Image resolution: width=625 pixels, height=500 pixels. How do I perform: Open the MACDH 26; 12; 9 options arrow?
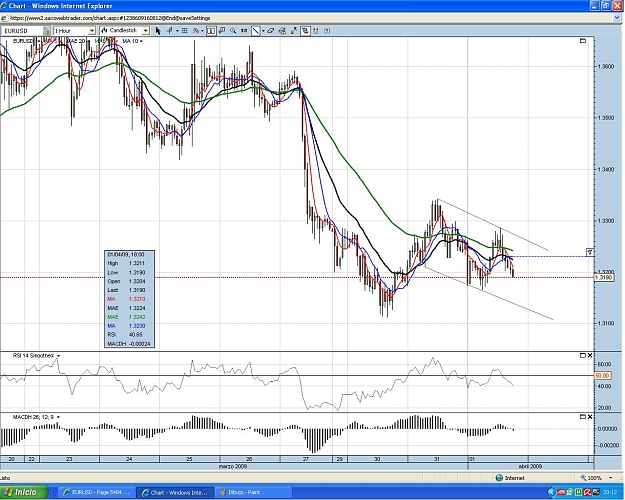click(x=59, y=417)
